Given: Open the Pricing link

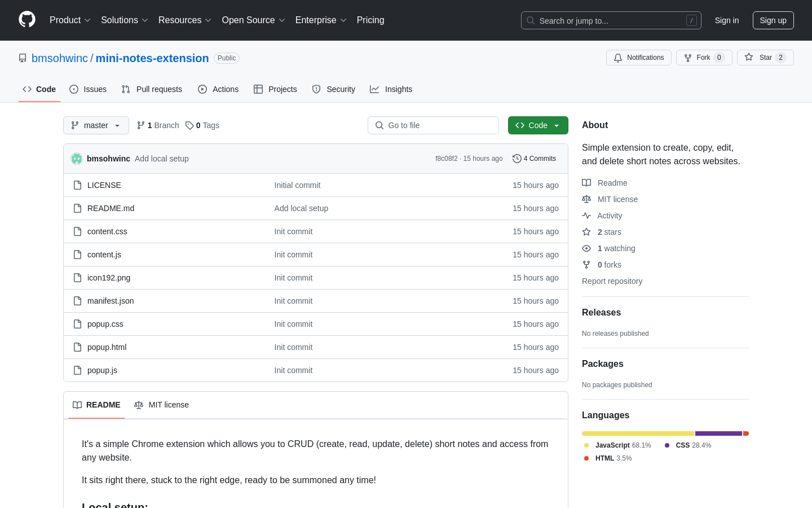Looking at the screenshot, I should click(x=370, y=20).
